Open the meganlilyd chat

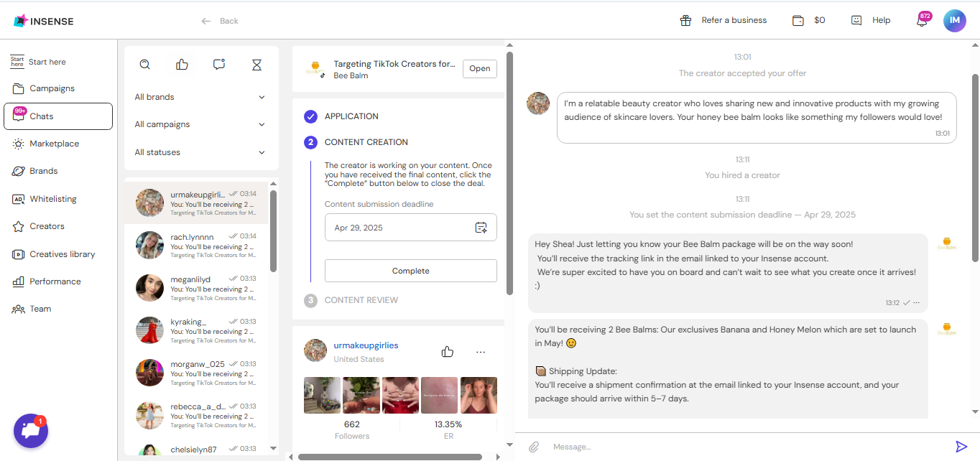(196, 287)
